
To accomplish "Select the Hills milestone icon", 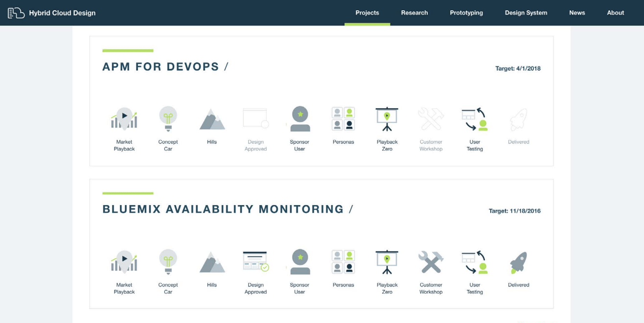I will [x=212, y=117].
